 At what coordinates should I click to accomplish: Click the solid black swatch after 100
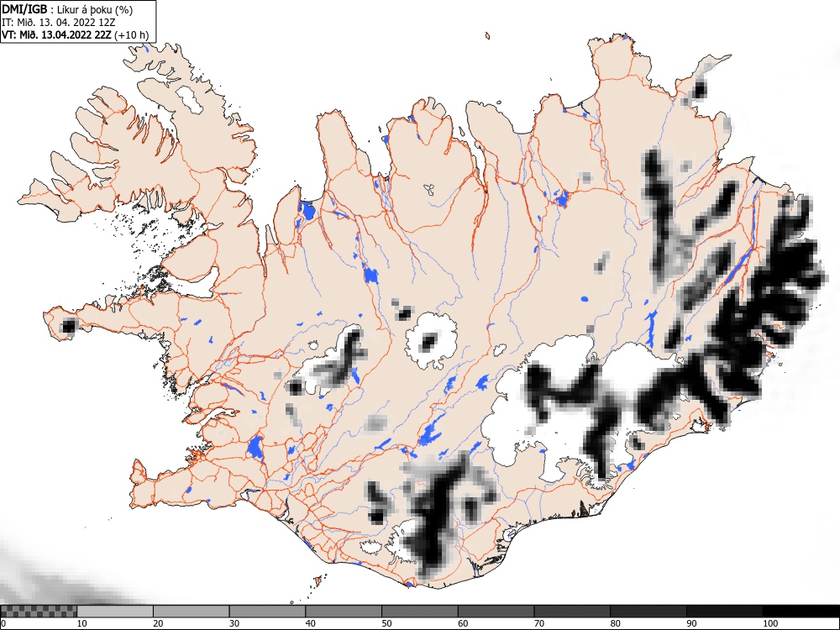tap(801, 612)
